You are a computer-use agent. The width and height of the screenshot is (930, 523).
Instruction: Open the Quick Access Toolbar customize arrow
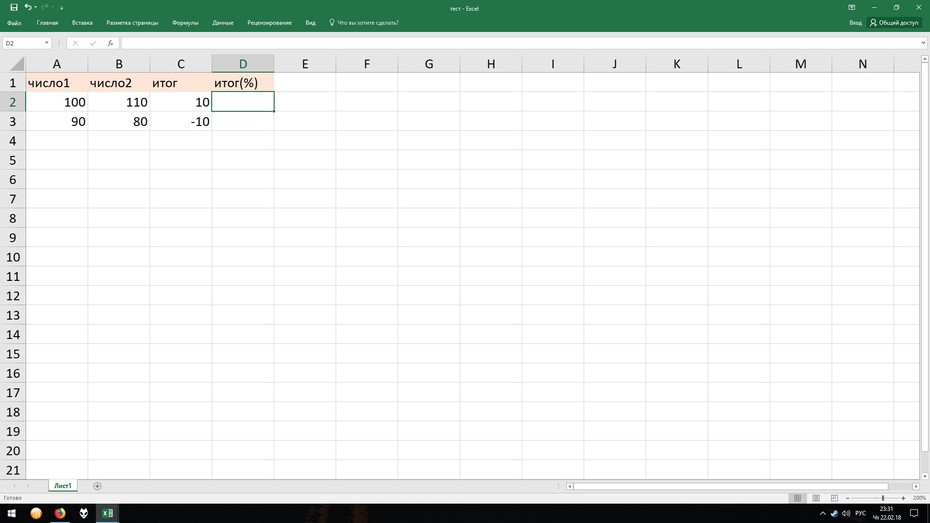point(62,8)
